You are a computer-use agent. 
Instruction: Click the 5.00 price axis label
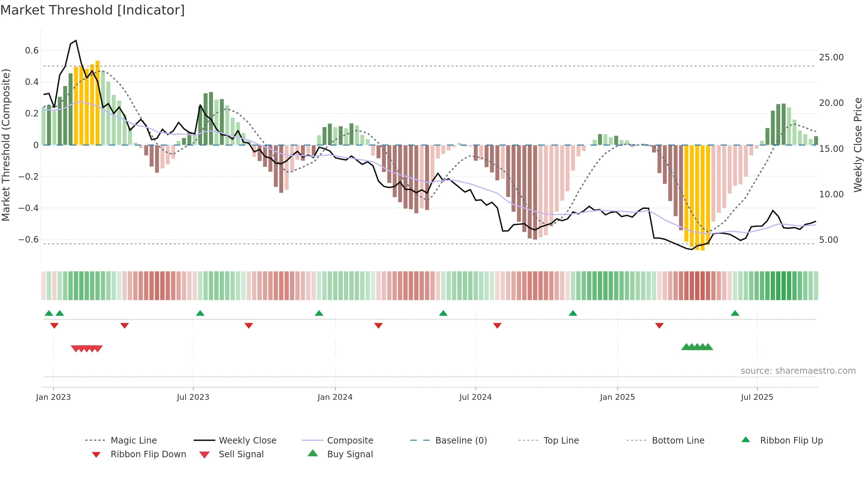click(829, 240)
